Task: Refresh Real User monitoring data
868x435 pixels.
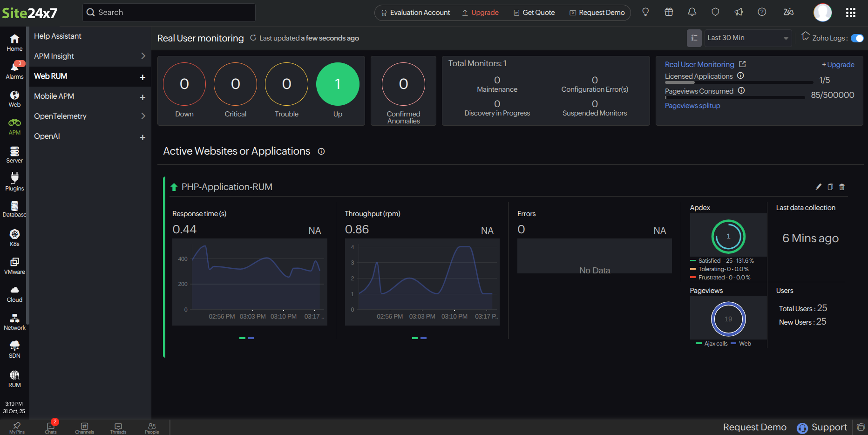Action: [x=253, y=38]
